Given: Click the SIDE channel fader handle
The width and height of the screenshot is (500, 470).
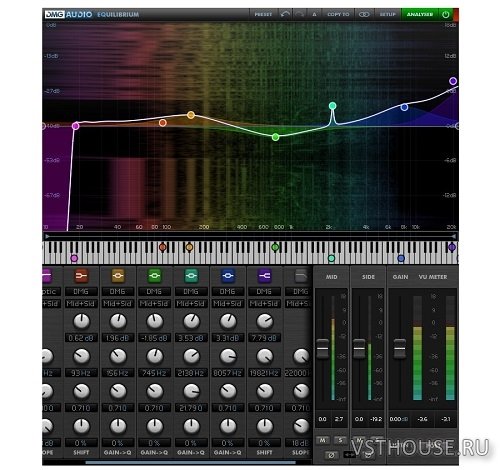Looking at the screenshot, I should click(x=359, y=349).
